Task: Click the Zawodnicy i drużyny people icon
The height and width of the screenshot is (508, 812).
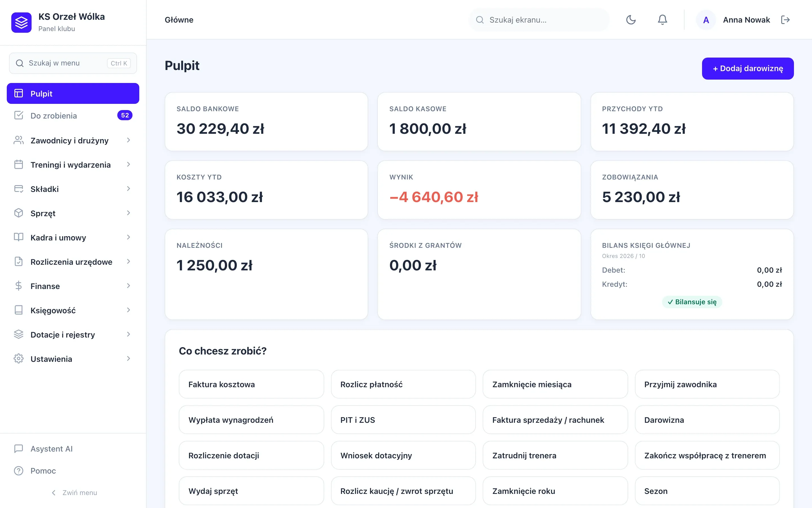Action: click(x=19, y=140)
